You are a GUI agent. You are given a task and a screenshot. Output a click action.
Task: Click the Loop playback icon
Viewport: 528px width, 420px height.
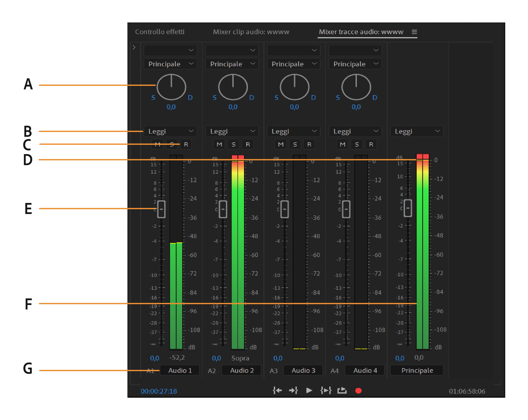tap(342, 390)
